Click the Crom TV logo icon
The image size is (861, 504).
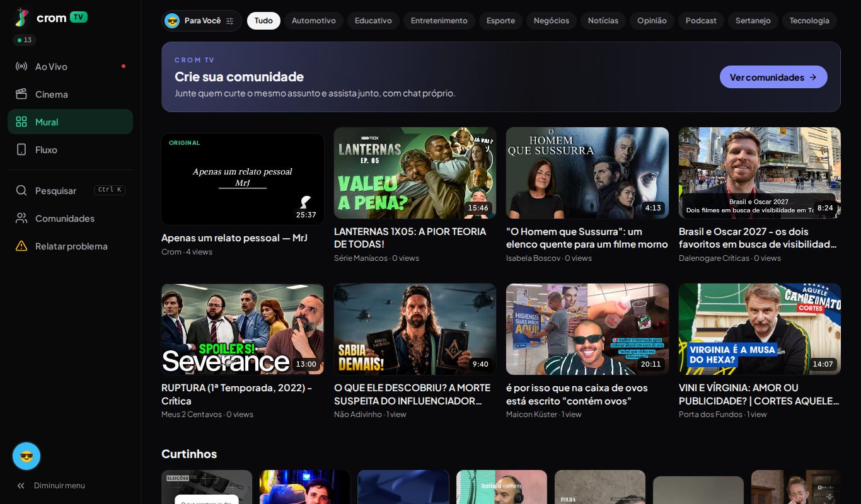(x=22, y=18)
